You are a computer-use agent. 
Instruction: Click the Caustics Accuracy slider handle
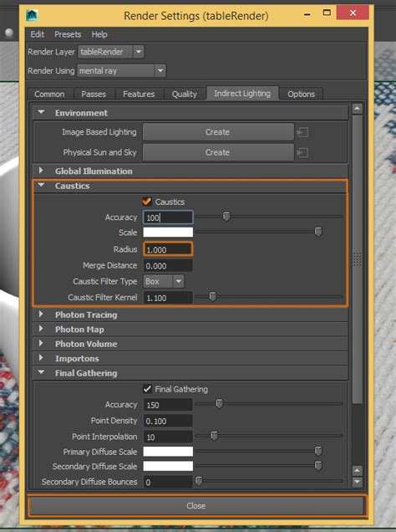226,216
